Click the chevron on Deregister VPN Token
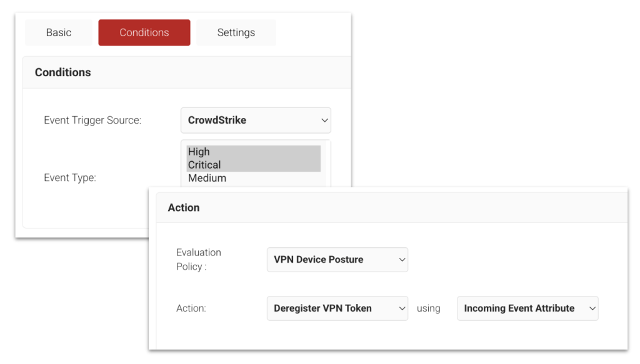 point(402,308)
